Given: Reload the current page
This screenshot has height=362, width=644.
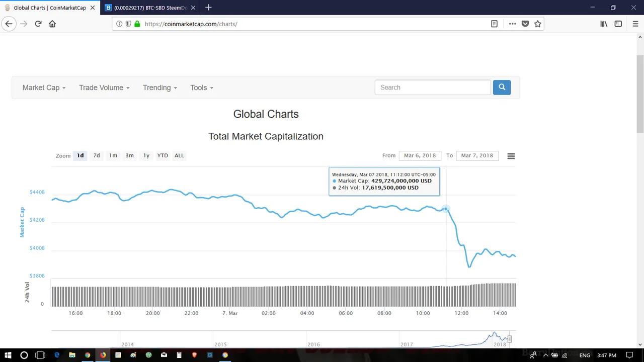Looking at the screenshot, I should pos(38,24).
